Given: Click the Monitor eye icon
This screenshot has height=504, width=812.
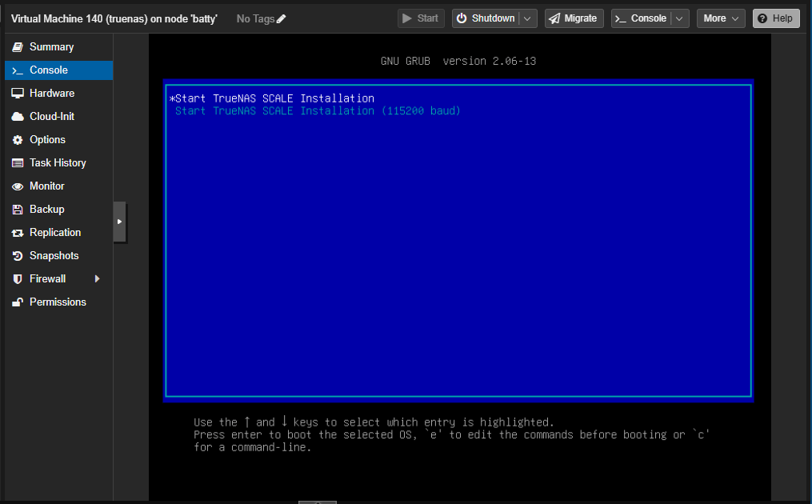Looking at the screenshot, I should pyautogui.click(x=18, y=186).
